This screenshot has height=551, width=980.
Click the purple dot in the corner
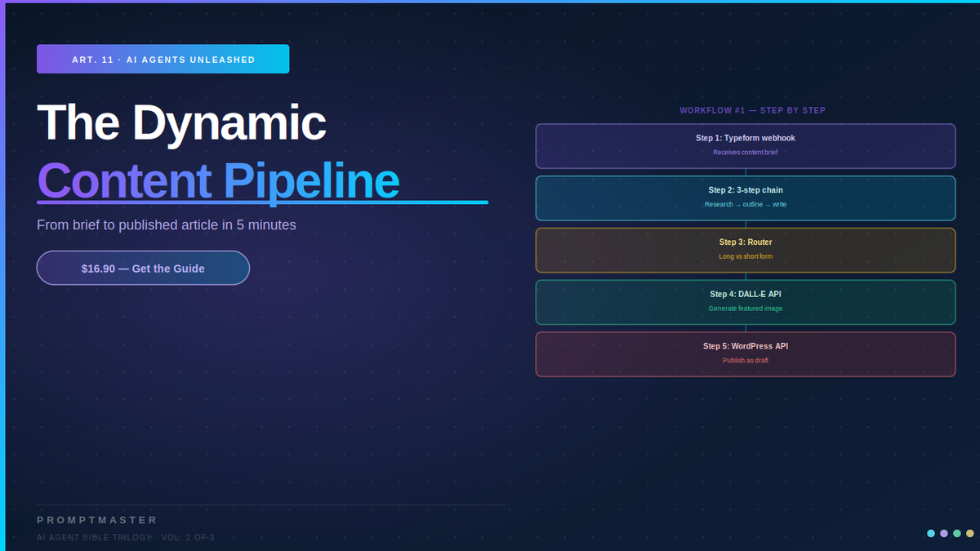pos(944,533)
